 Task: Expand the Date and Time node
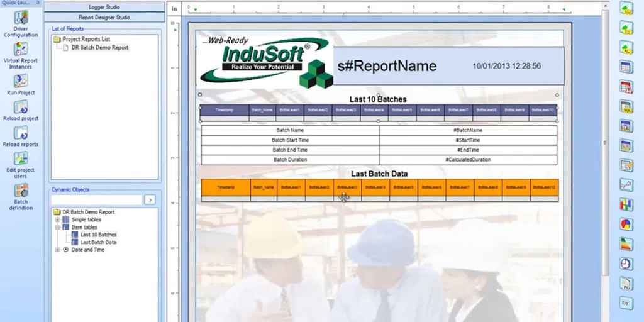57,250
